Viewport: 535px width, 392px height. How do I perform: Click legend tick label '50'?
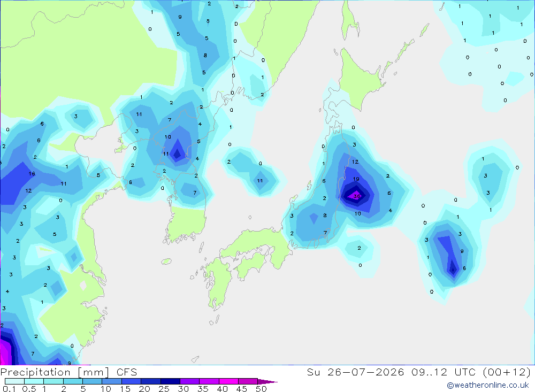261,389
